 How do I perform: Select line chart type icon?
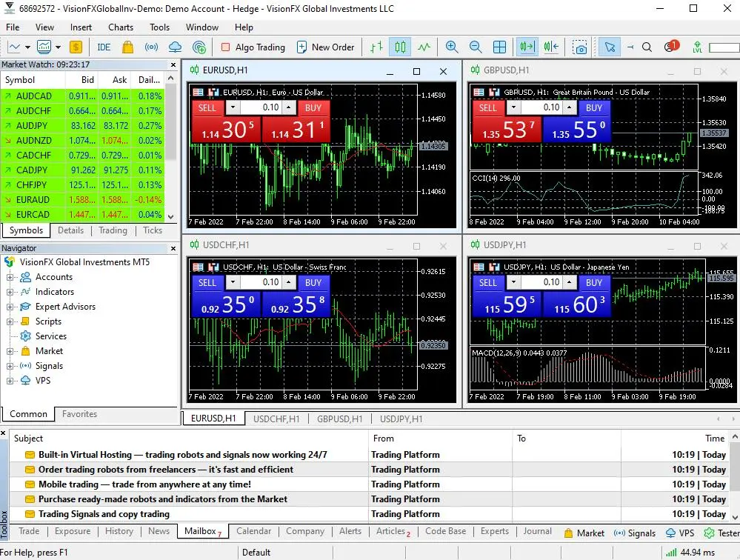[424, 47]
